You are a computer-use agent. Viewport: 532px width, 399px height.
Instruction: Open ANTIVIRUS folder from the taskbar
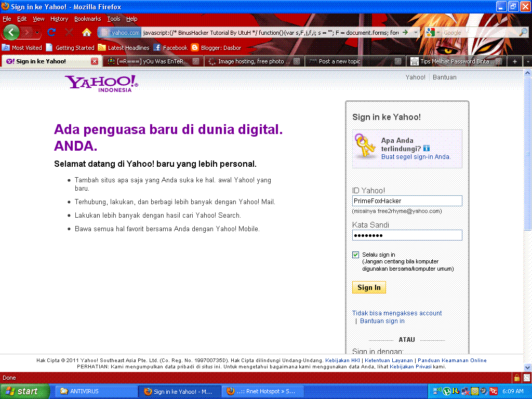pyautogui.click(x=96, y=391)
